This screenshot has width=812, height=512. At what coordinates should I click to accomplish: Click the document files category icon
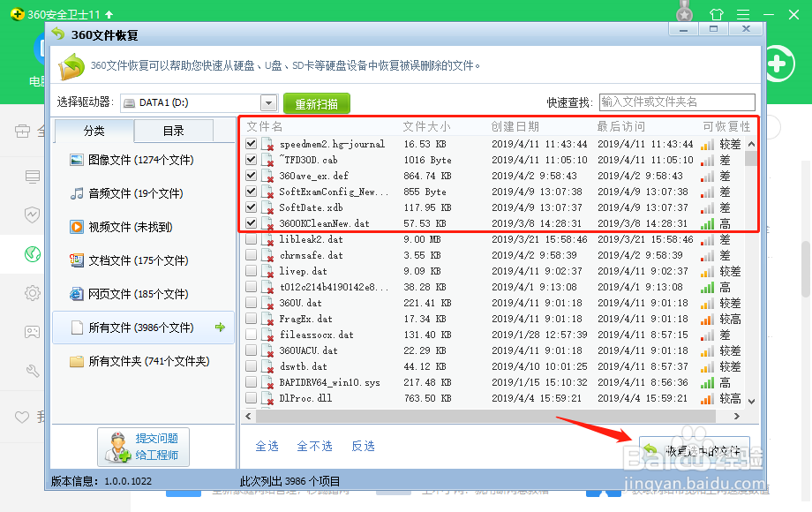pos(77,260)
